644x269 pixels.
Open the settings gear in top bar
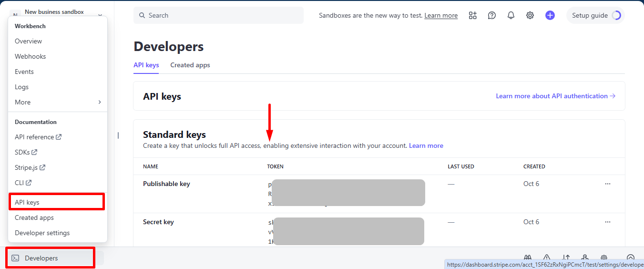(x=530, y=15)
